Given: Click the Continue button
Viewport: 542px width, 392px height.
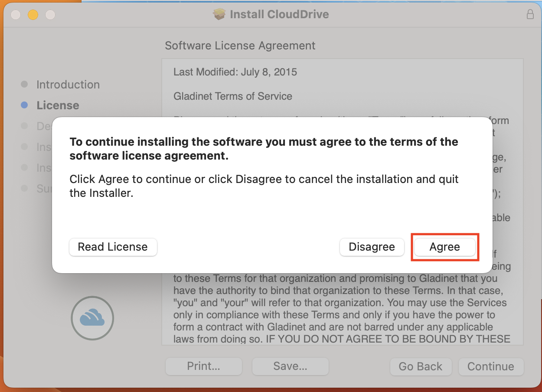Looking at the screenshot, I should [491, 366].
